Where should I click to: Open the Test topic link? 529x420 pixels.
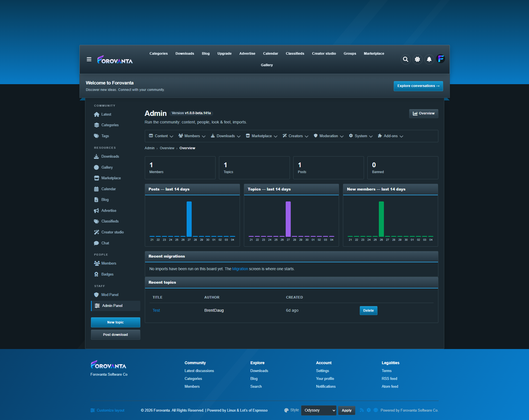[x=156, y=310]
